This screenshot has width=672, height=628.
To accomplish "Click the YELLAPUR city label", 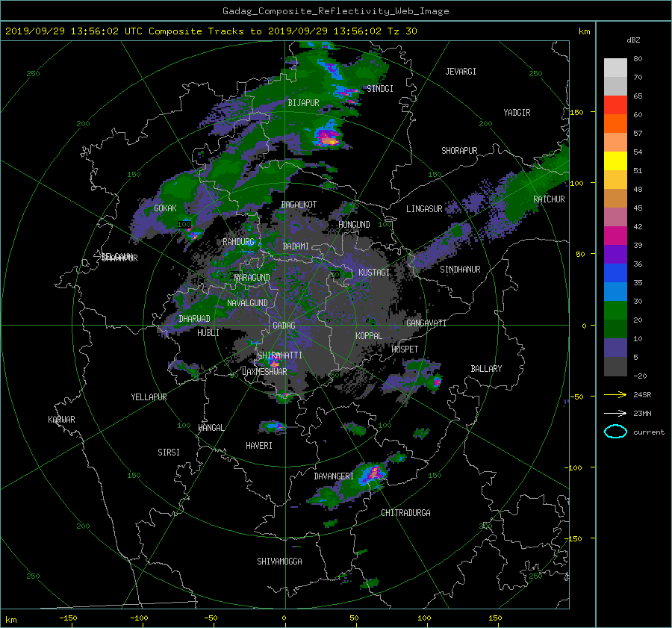I will (x=149, y=397).
